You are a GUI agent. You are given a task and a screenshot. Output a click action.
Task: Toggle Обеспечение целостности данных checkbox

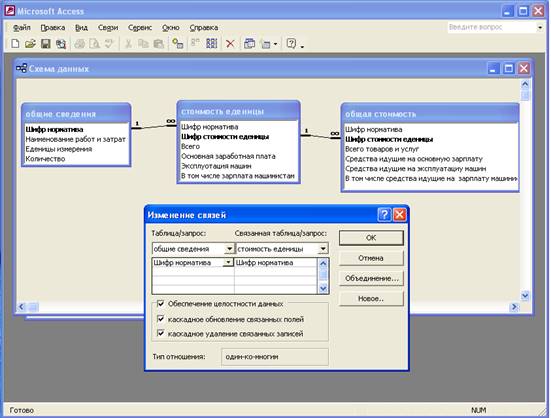pos(161,303)
